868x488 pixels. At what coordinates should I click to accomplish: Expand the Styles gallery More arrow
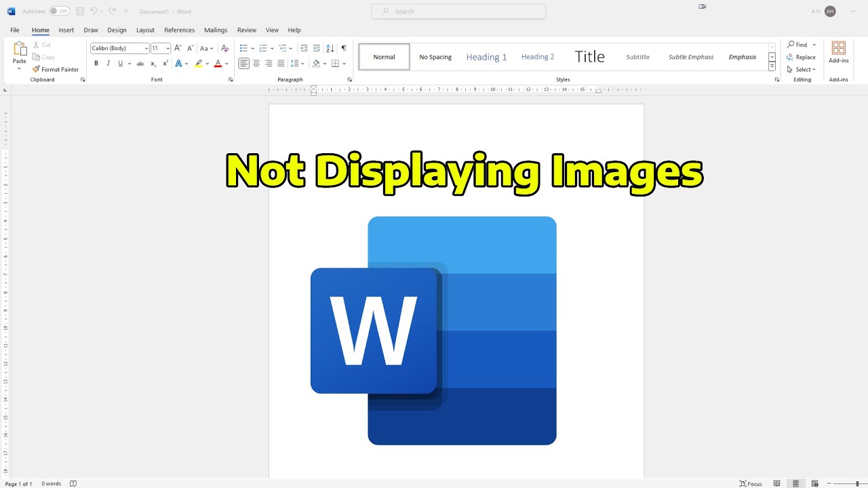(x=772, y=66)
